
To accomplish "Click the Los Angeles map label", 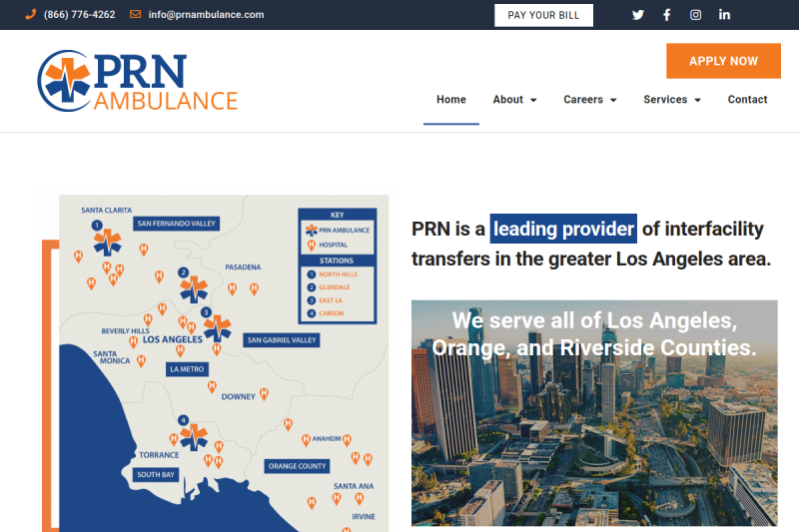I will 172,339.
